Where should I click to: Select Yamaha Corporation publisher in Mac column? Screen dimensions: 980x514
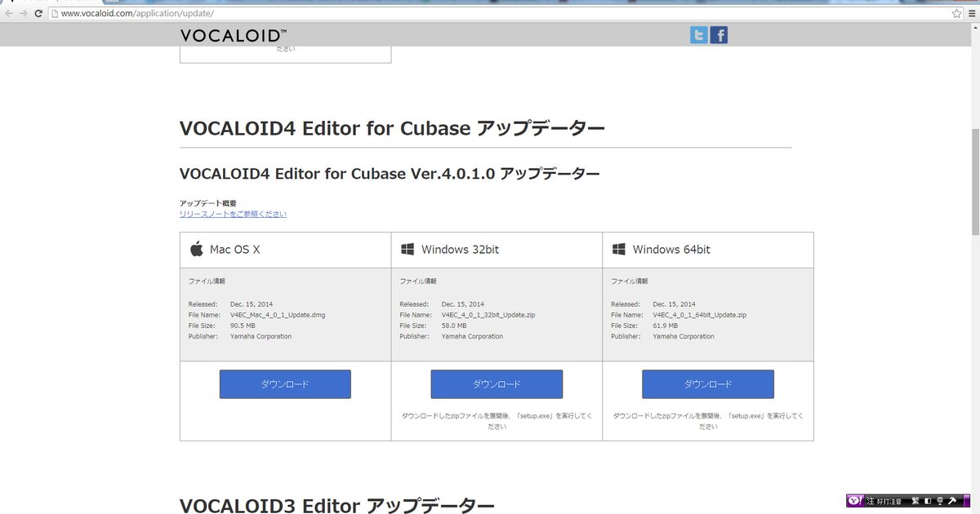pos(261,336)
